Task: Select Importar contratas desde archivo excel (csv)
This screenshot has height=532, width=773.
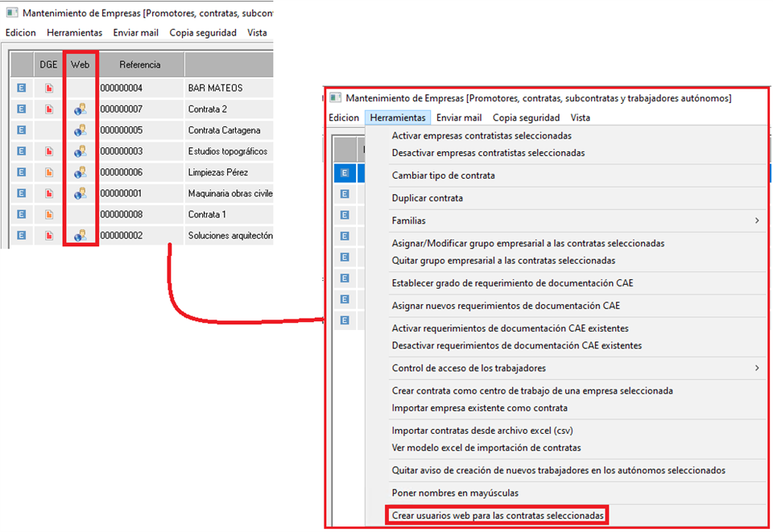Action: (482, 431)
